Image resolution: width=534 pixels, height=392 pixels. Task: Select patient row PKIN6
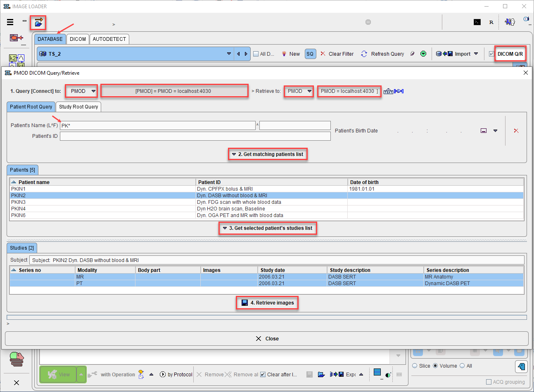coord(267,215)
